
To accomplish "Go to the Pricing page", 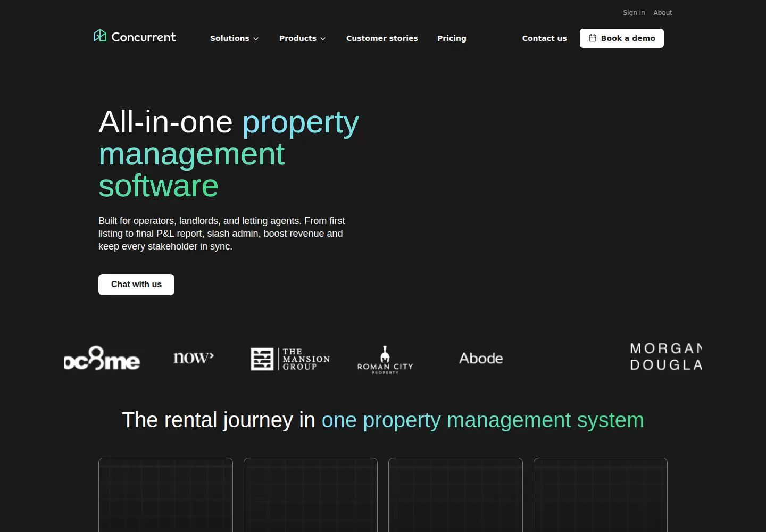I will point(452,38).
